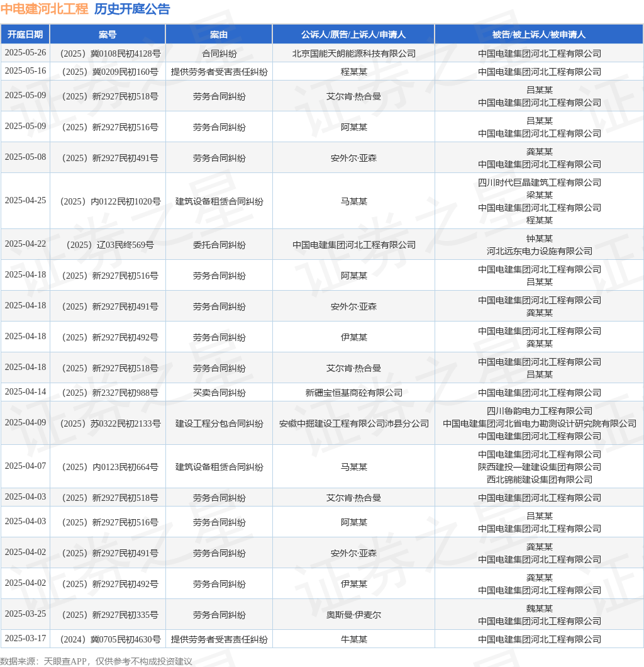The height and width of the screenshot is (667, 644).
Task: Click the 历史开庭公告 heading
Action: click(x=132, y=9)
